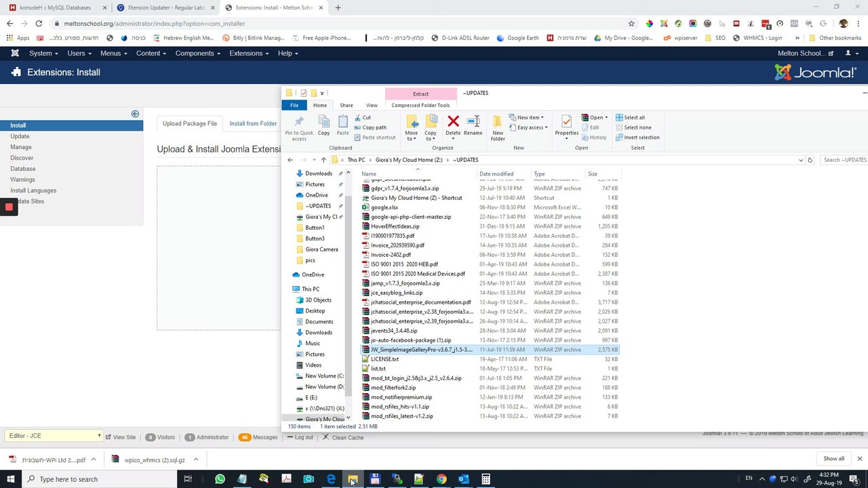Click the Joomla logo icon in admin menu

(x=14, y=53)
